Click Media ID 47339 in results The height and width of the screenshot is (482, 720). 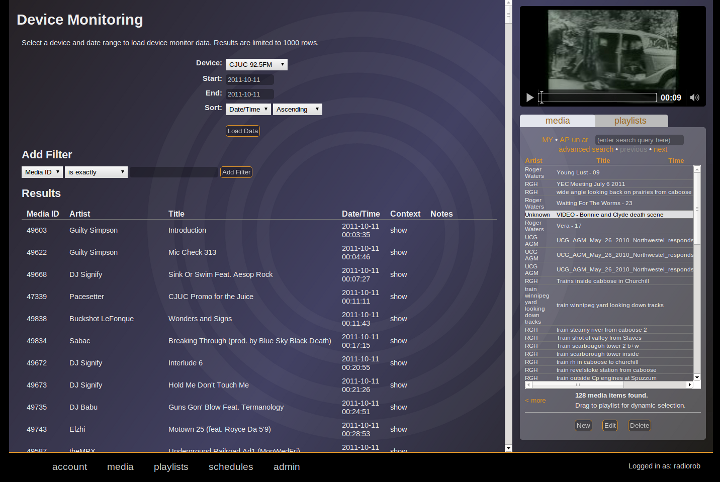point(37,297)
